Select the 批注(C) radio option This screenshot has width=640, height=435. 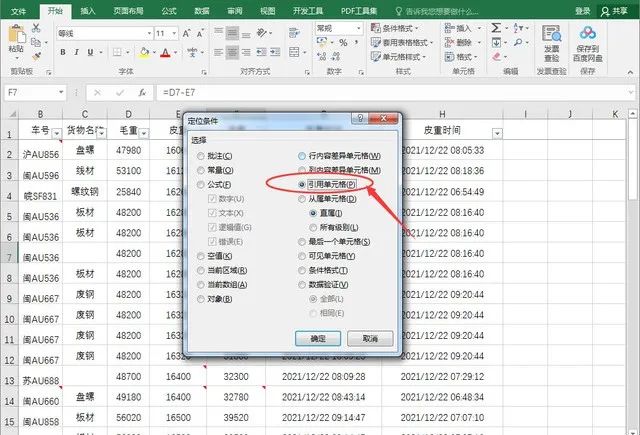tap(200, 156)
